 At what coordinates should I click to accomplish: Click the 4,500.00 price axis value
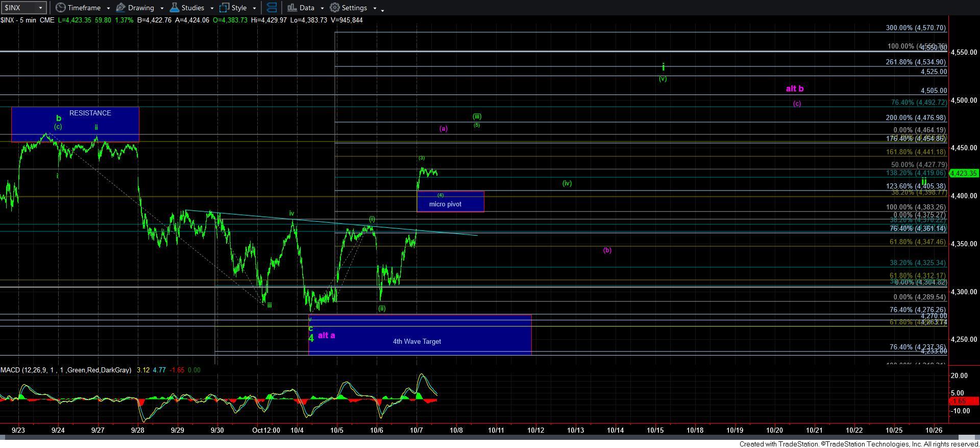(x=964, y=100)
